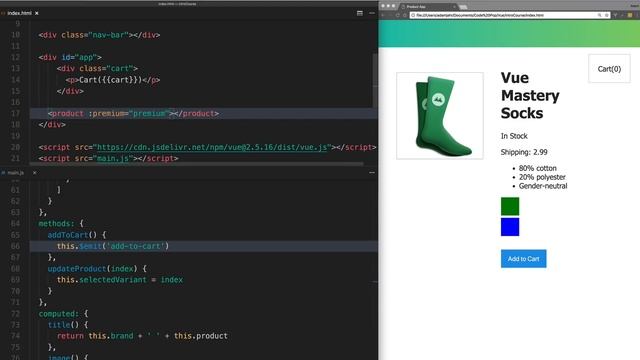Click the div id="app" line
The width and height of the screenshot is (640, 360).
pos(70,57)
